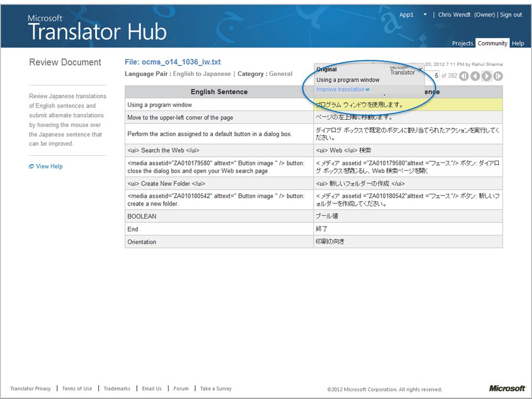This screenshot has height=399, width=532.
Task: Click the Take a Survey link
Action: (216, 388)
